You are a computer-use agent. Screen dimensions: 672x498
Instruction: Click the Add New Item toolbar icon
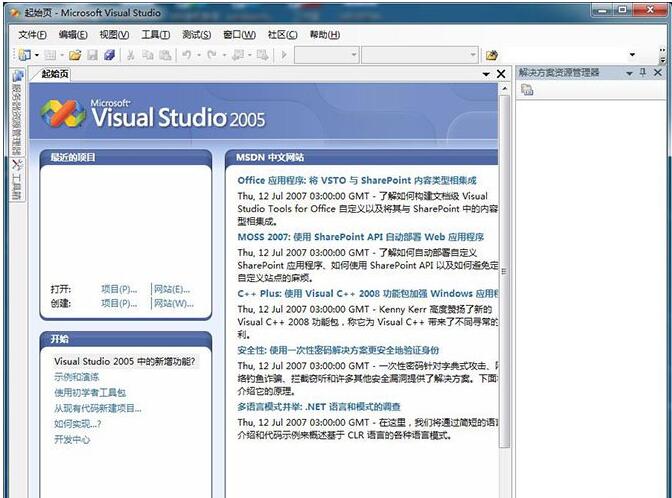pos(50,55)
